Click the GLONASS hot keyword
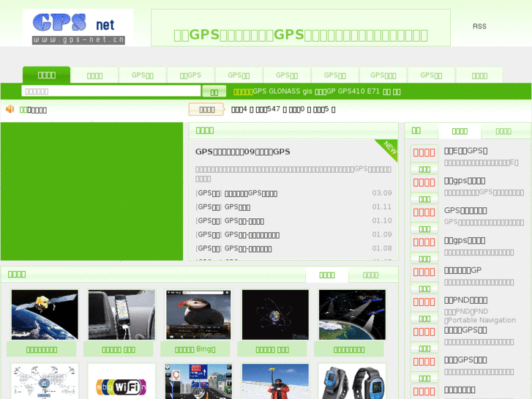Screen dimensions: 532x399 tap(285, 92)
